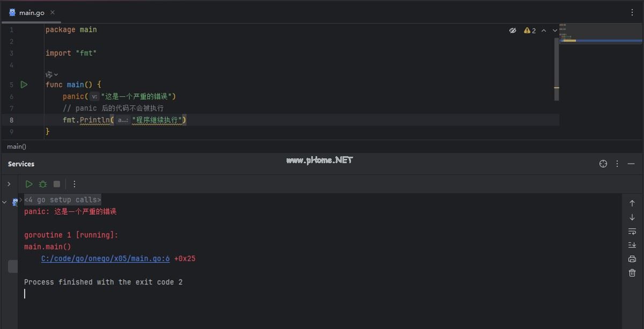The height and width of the screenshot is (329, 644).
Task: Click the up arrow in console side toolbar
Action: click(x=632, y=203)
